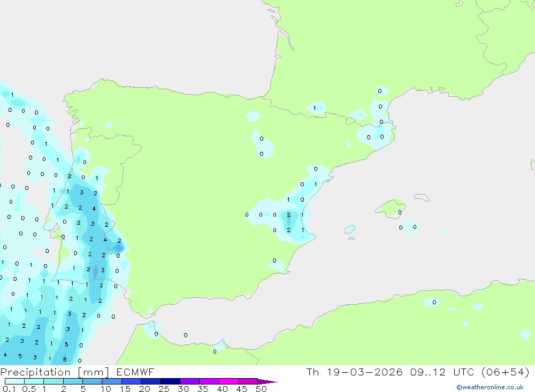Screen dimensions: 535x392
Task: Click the 15–20 mm blue legend swatch
Action: (x=132, y=381)
